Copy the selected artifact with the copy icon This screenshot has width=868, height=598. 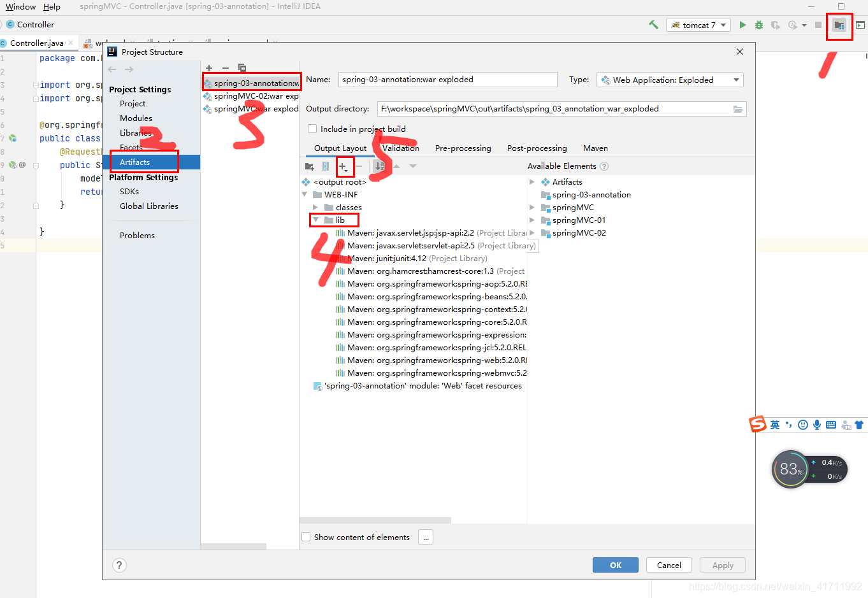point(242,68)
